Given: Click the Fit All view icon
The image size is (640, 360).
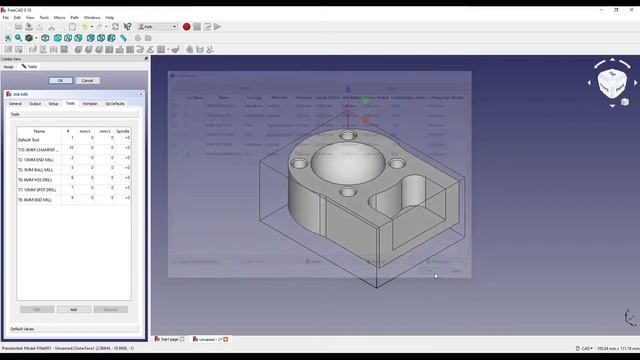Looking at the screenshot, I should [8, 38].
